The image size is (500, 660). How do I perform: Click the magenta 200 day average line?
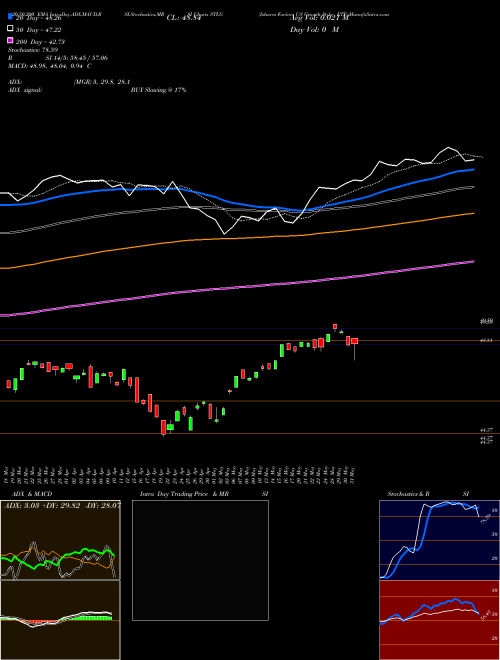(237, 288)
